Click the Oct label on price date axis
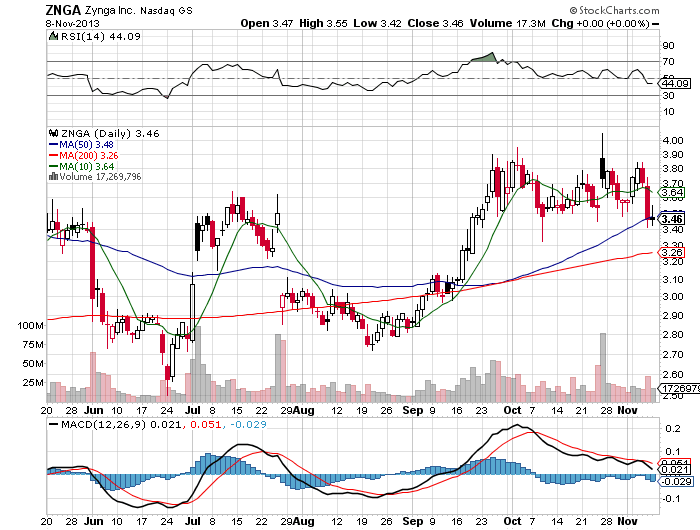 [513, 410]
